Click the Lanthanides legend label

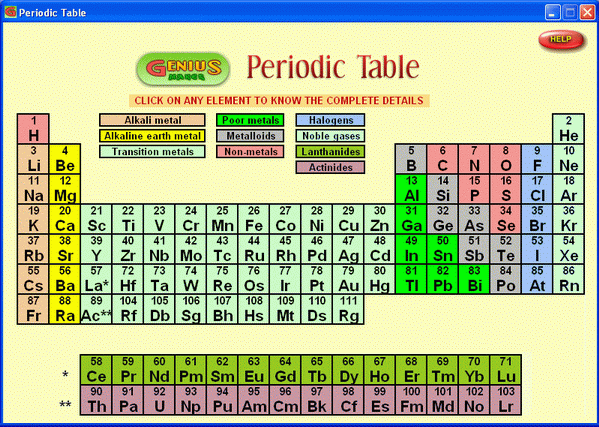pyautogui.click(x=330, y=152)
